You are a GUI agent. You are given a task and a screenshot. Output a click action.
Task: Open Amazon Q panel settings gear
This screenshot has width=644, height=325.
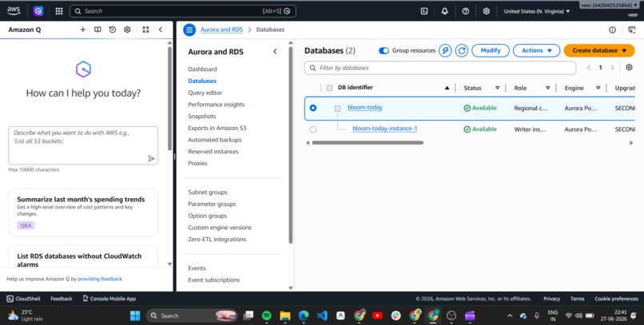pos(127,30)
